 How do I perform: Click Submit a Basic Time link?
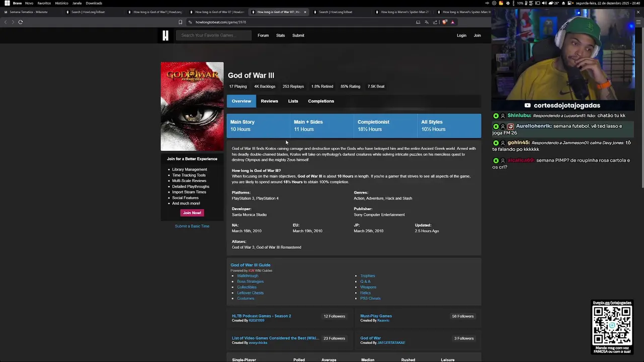[192, 226]
